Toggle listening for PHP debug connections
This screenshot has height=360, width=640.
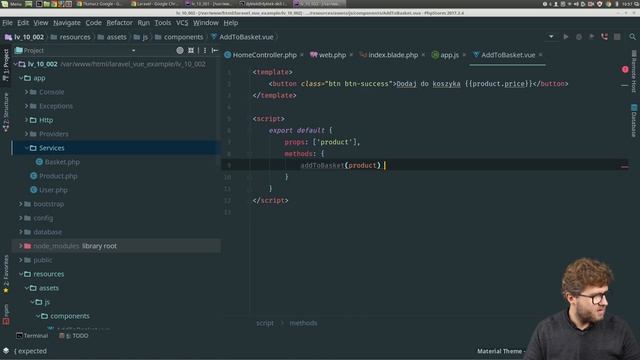[x=604, y=37]
